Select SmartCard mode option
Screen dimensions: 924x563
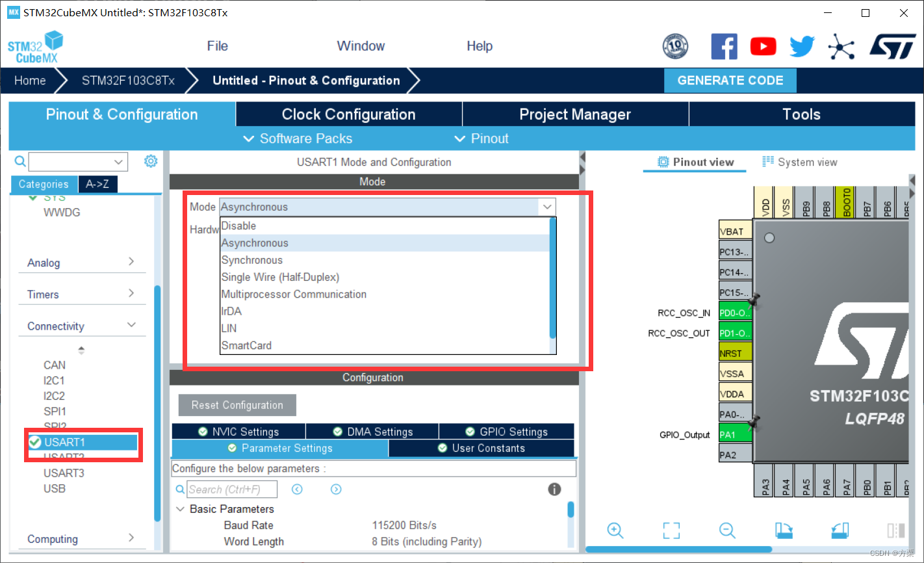click(x=385, y=345)
